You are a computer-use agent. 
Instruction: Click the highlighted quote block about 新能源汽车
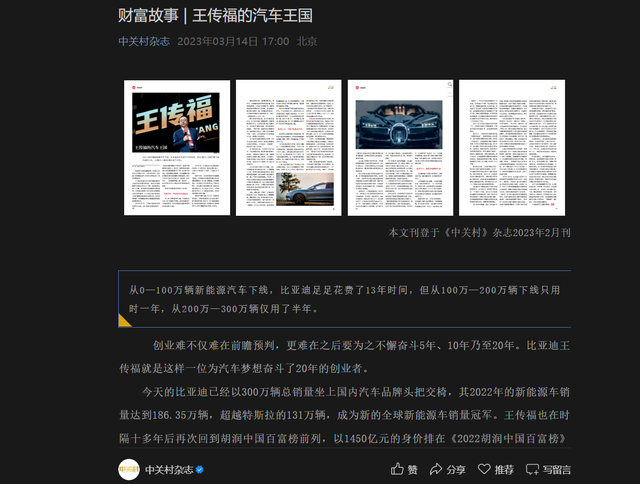point(347,299)
